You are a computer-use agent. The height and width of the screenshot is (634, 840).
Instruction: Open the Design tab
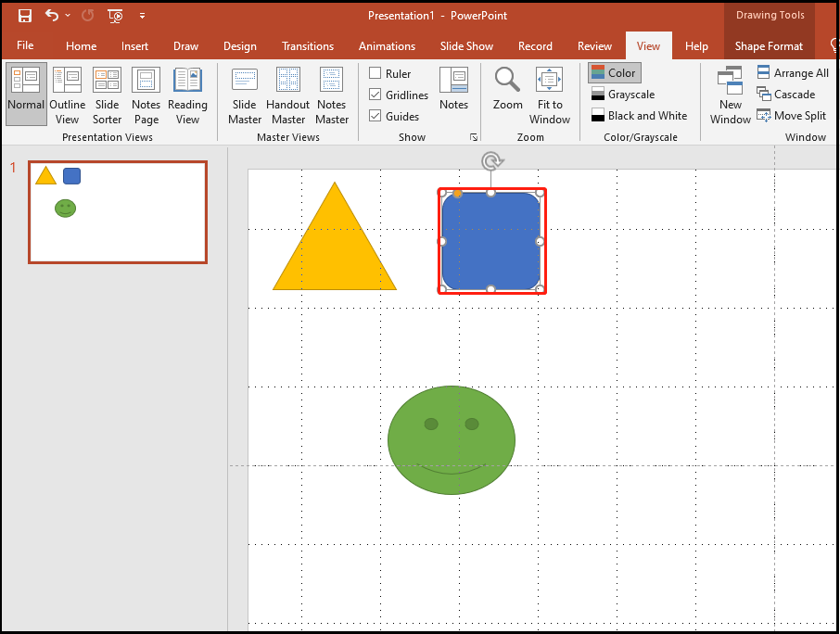239,46
